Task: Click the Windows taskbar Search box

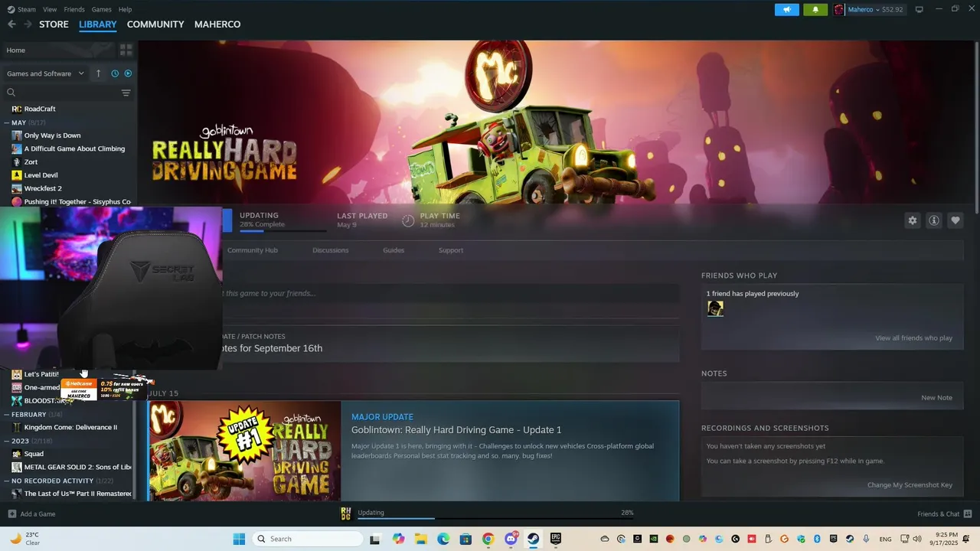Action: click(308, 539)
